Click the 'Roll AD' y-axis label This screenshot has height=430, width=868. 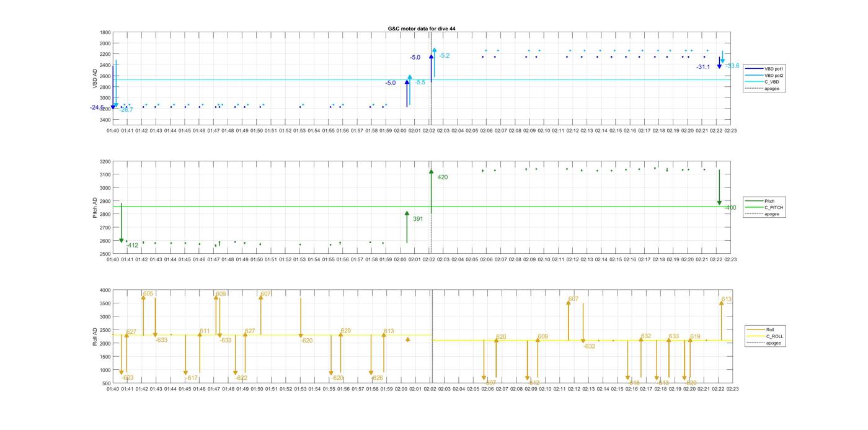[95, 337]
